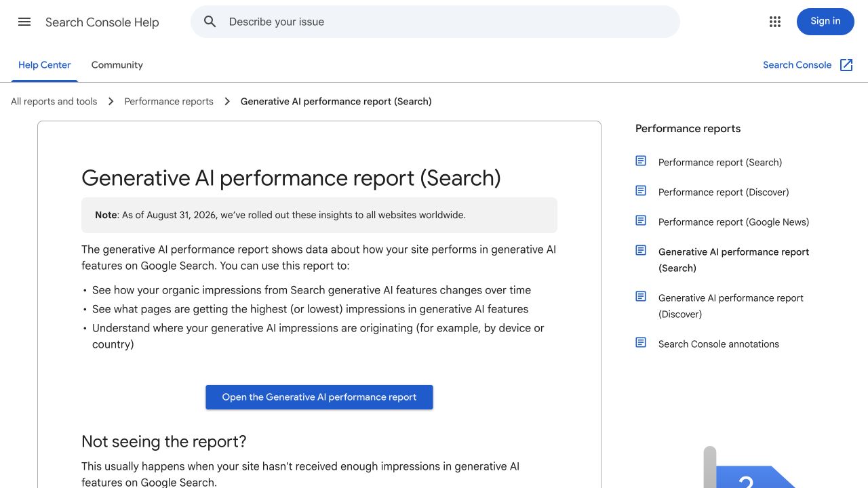Focus the Describe your issue search field
The height and width of the screenshot is (488, 868).
(435, 22)
